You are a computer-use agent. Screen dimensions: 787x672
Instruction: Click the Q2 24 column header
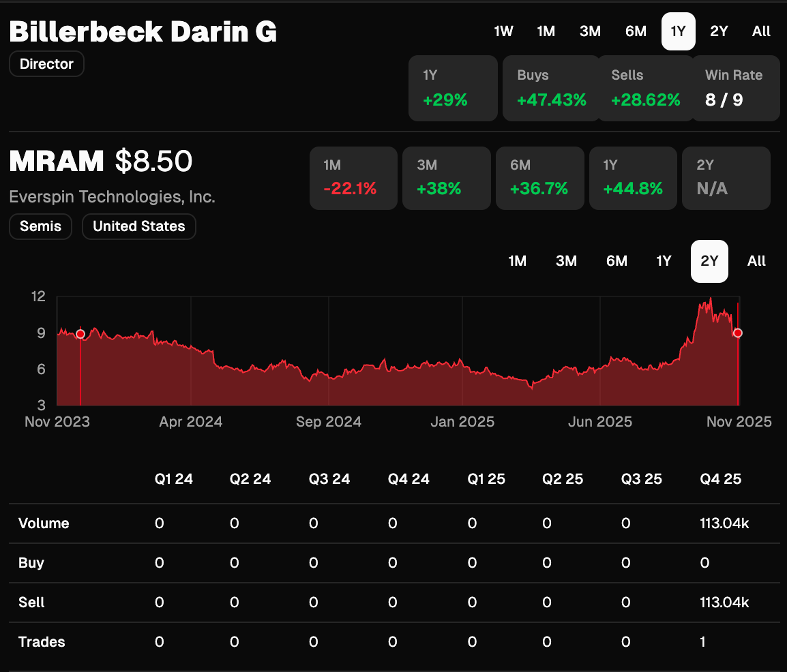(250, 479)
